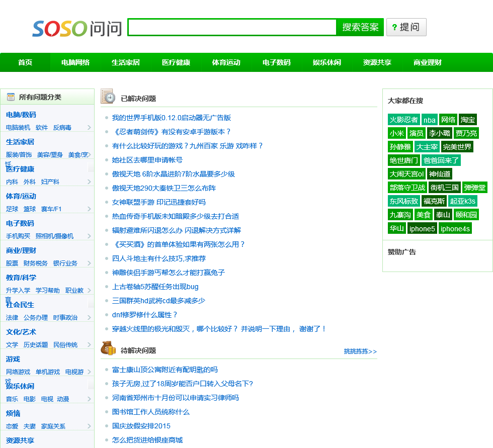Select the 反病毒 subcategory link
Screen dimensions: 493x448
click(x=62, y=128)
